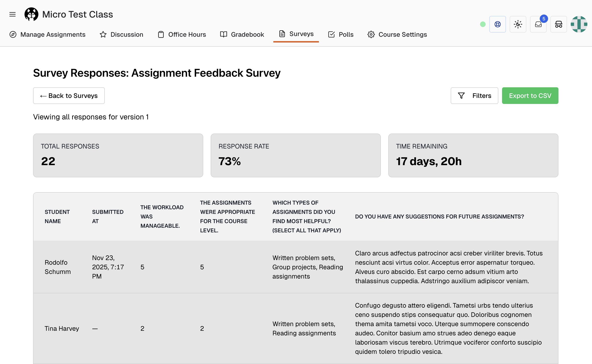592x364 pixels.
Task: Open the hamburger navigation menu
Action: tap(12, 14)
